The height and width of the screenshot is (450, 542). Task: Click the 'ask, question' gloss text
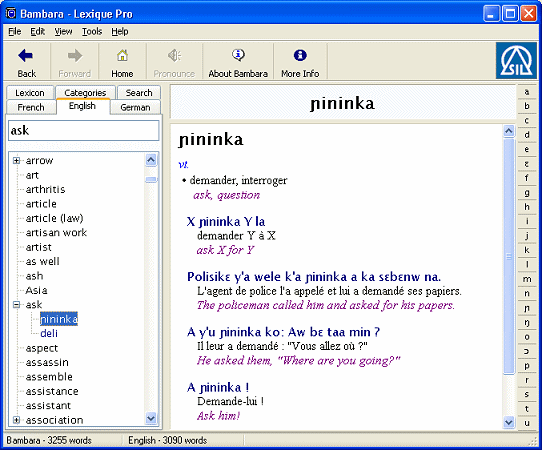(x=226, y=195)
